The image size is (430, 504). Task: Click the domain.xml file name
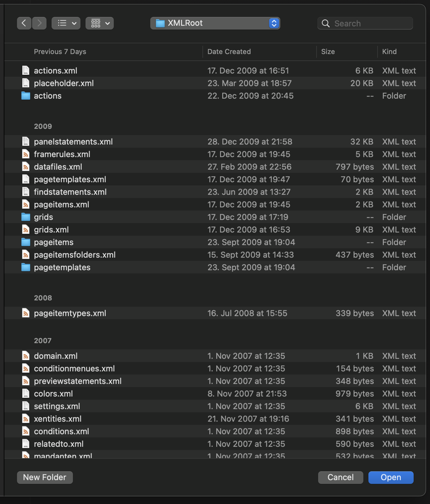[55, 356]
